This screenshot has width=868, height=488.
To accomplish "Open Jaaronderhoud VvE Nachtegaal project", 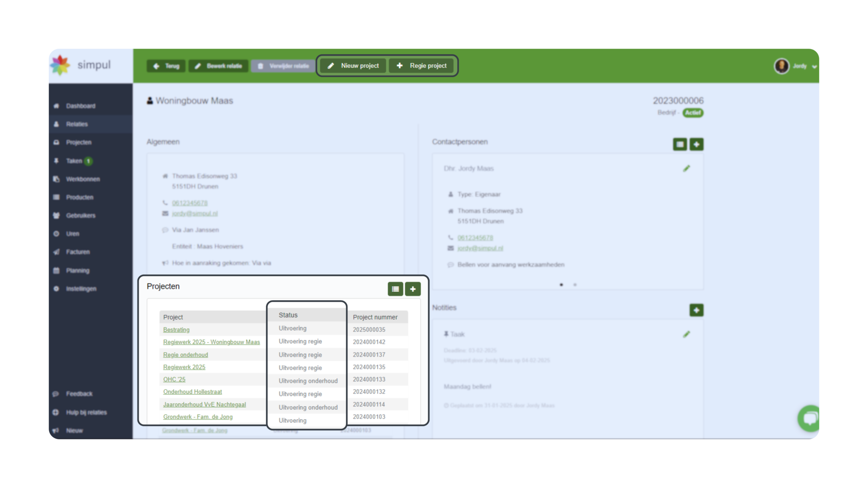I will point(204,404).
